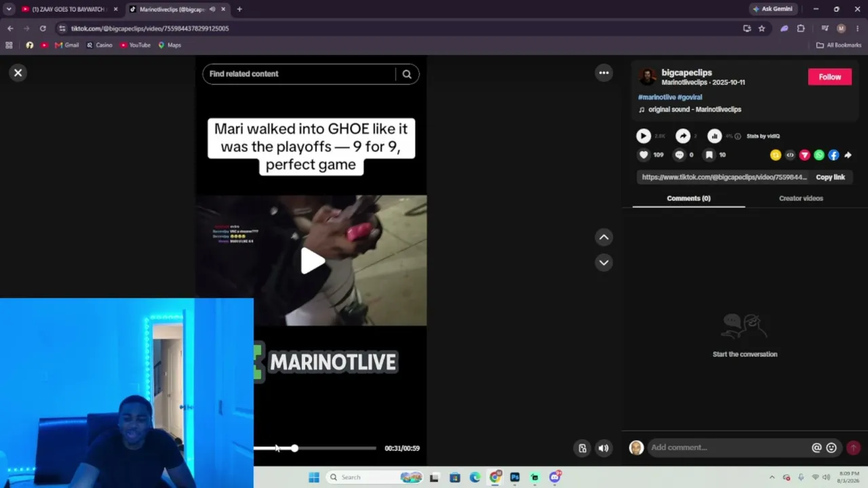Open the Chrome profile avatar

click(841, 28)
